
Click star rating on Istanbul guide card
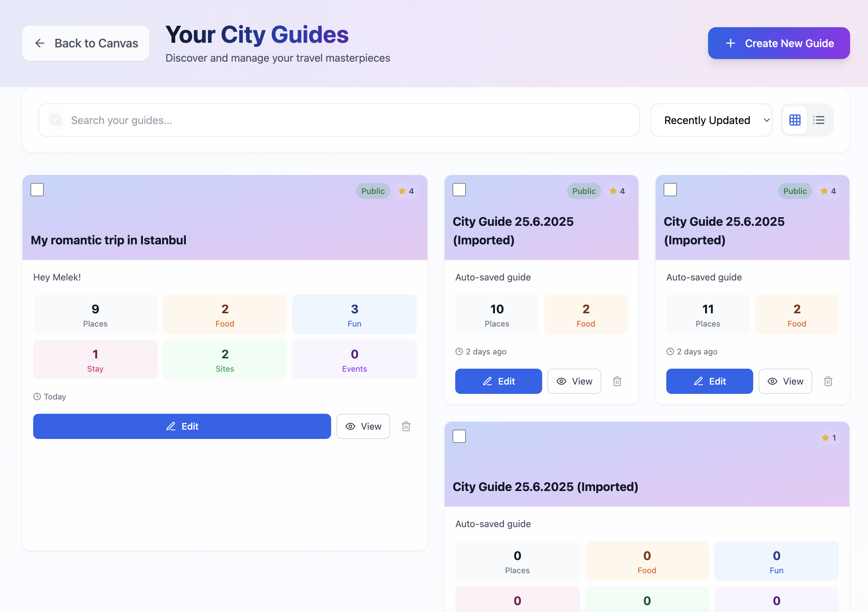click(x=406, y=191)
